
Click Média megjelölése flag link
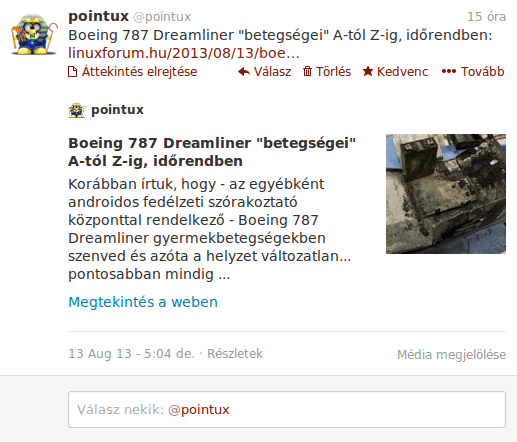452,354
